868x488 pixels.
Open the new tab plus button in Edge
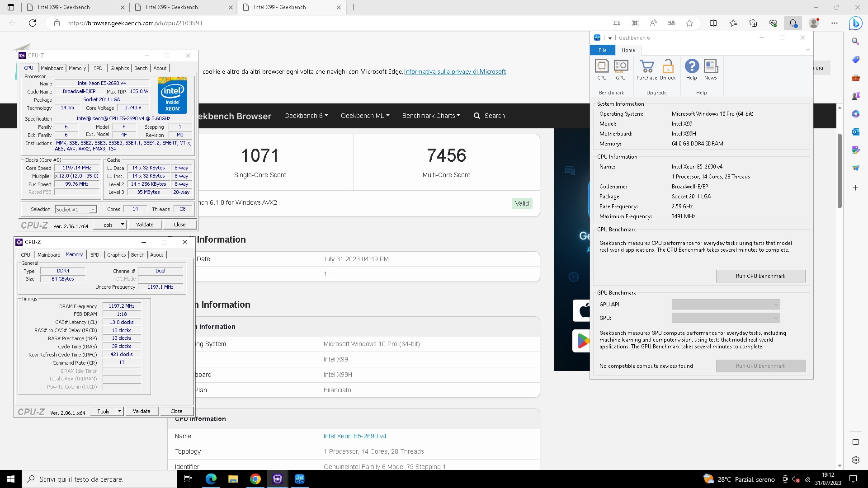coord(354,7)
